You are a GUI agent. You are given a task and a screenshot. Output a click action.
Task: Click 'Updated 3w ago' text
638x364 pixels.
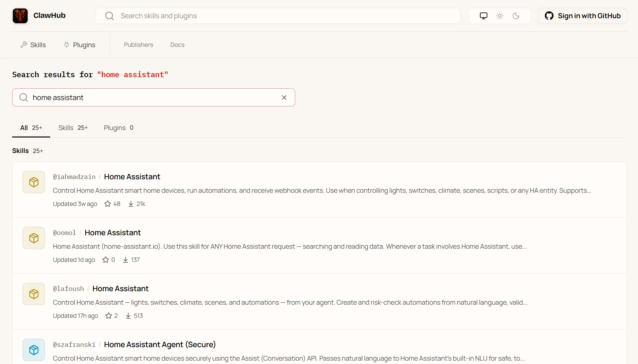tap(75, 204)
